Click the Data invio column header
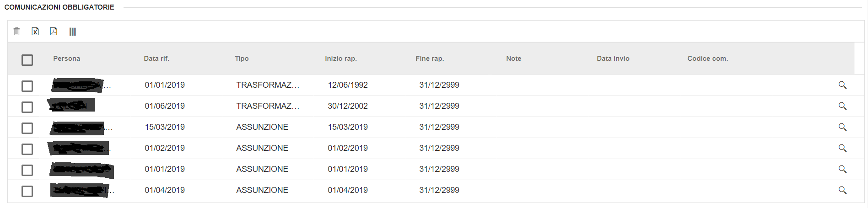Image resolution: width=868 pixels, height=208 pixels. tap(613, 59)
